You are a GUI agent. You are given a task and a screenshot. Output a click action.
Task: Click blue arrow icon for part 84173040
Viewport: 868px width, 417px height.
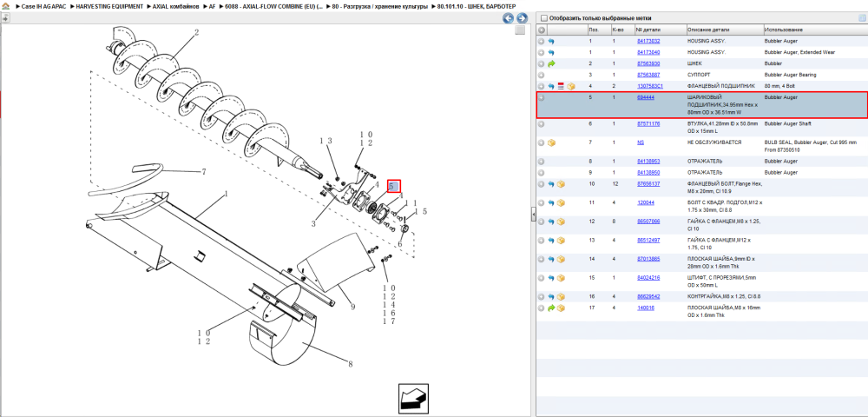[x=551, y=52]
